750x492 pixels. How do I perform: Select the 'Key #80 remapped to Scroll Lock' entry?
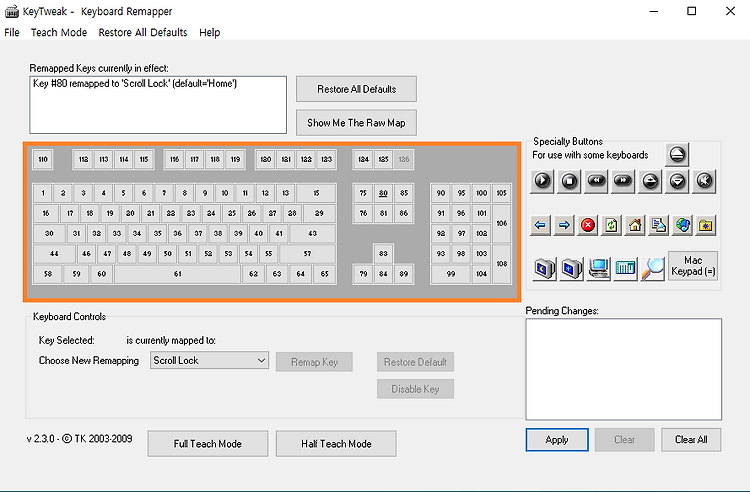[135, 84]
